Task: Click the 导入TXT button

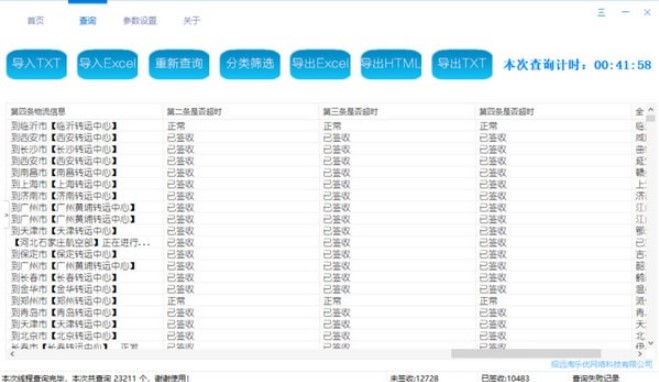Action: (x=37, y=64)
